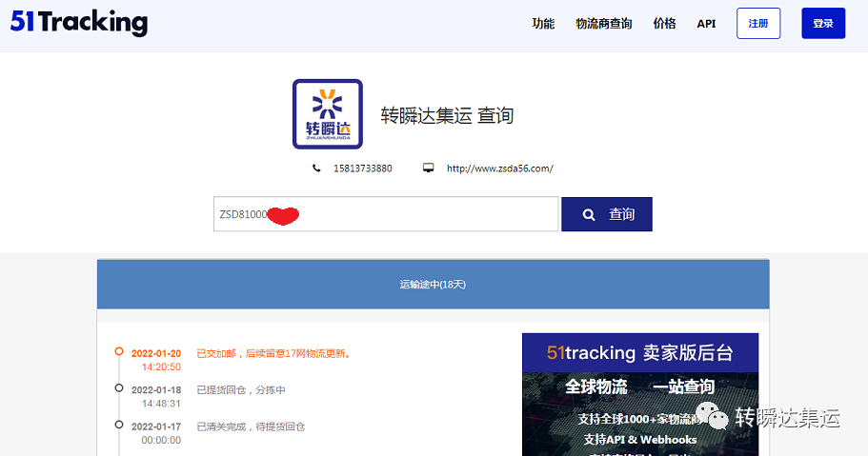Image resolution: width=868 pixels, height=456 pixels.
Task: Click the 转瞬达 carrier logo
Action: (328, 114)
